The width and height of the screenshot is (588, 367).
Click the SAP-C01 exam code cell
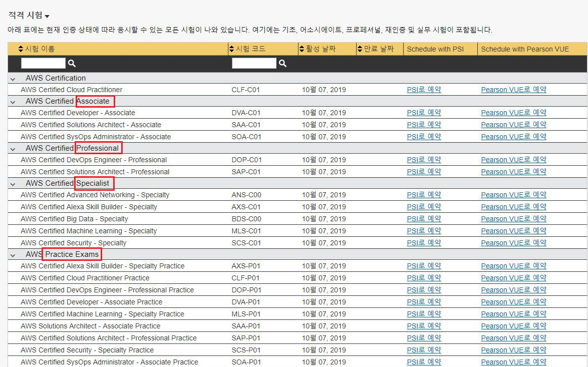[246, 172]
